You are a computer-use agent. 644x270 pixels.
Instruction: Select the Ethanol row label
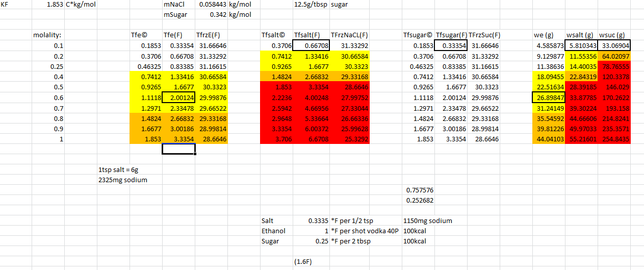[273, 231]
